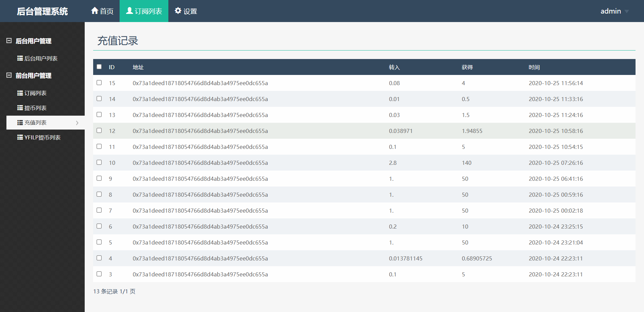Click list icon next to sidebar 订阅列表

click(x=20, y=93)
